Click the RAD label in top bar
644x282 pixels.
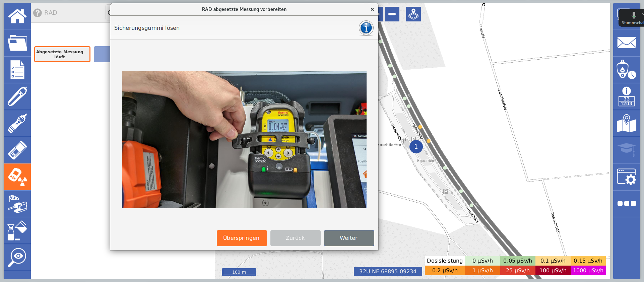[51, 13]
